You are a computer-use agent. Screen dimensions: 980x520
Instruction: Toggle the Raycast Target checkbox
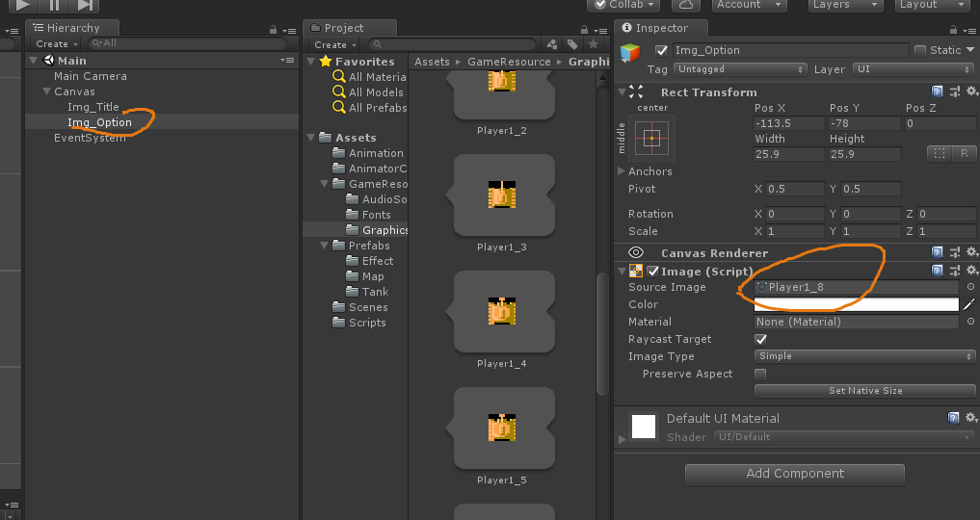(760, 340)
